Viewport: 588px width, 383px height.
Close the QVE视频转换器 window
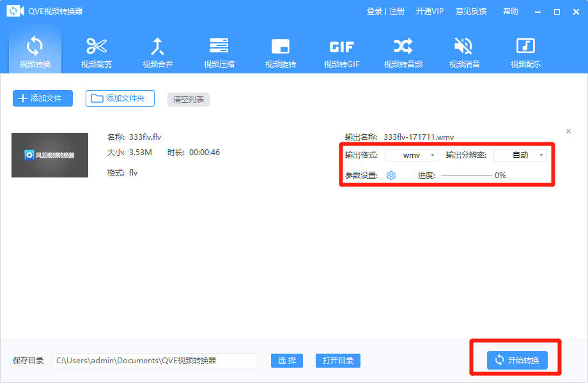click(x=576, y=12)
